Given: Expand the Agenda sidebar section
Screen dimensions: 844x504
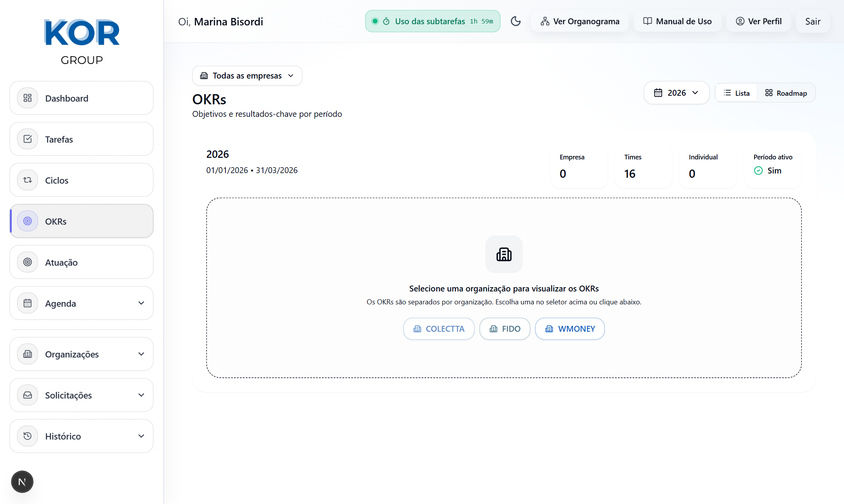Looking at the screenshot, I should click(81, 303).
